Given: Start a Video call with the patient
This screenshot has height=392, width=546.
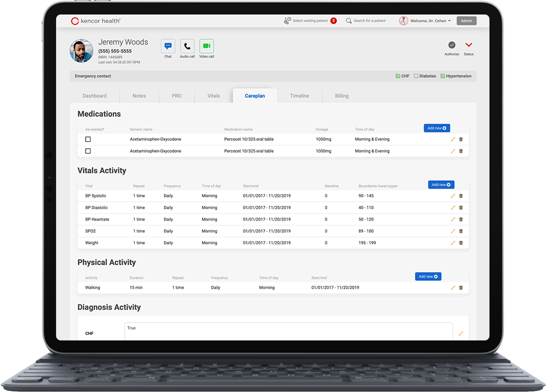Looking at the screenshot, I should (206, 46).
